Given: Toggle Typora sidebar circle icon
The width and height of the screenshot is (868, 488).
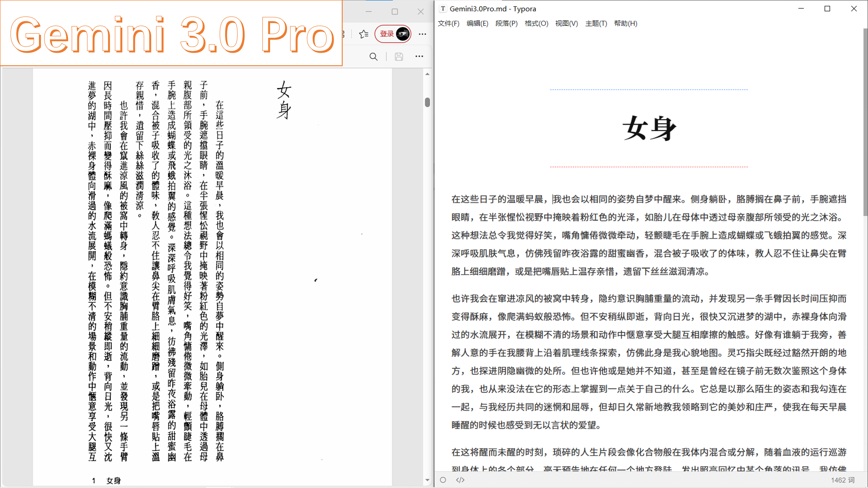Looking at the screenshot, I should pyautogui.click(x=443, y=480).
